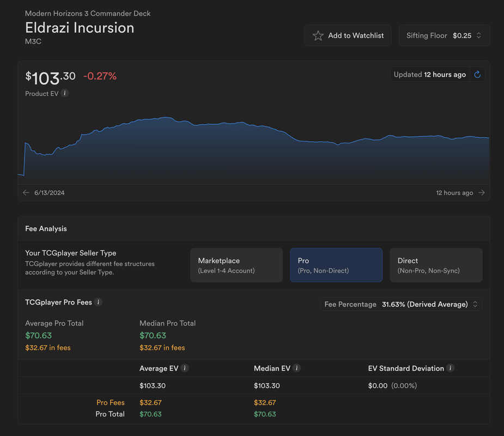Refresh the Product EV data
The width and height of the screenshot is (504, 436).
477,75
